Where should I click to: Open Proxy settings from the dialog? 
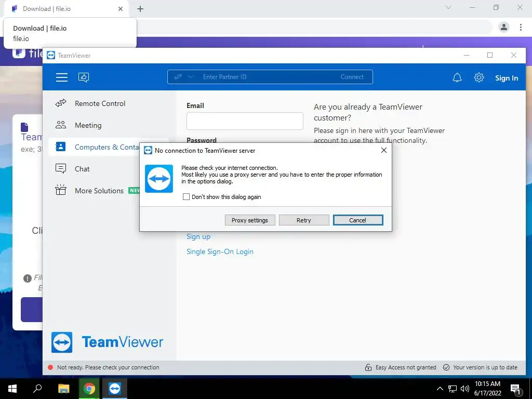click(x=250, y=220)
